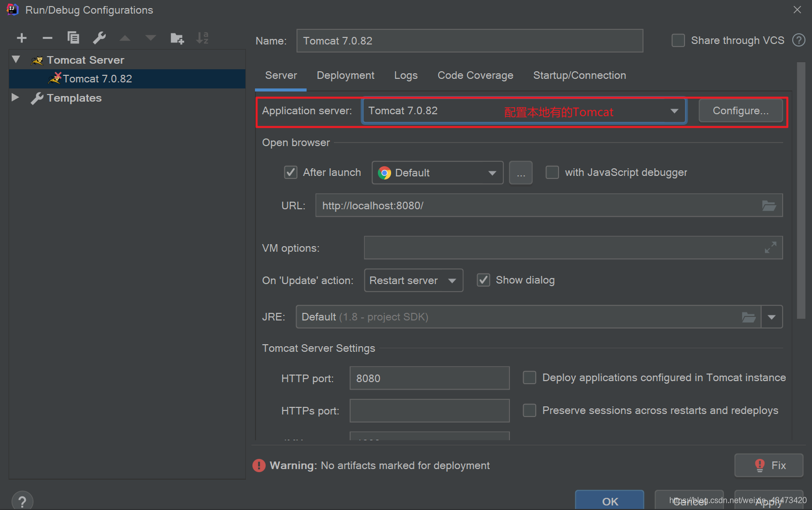Switch to the Startup/Connection tab
Viewport: 812px width, 510px height.
pyautogui.click(x=579, y=75)
